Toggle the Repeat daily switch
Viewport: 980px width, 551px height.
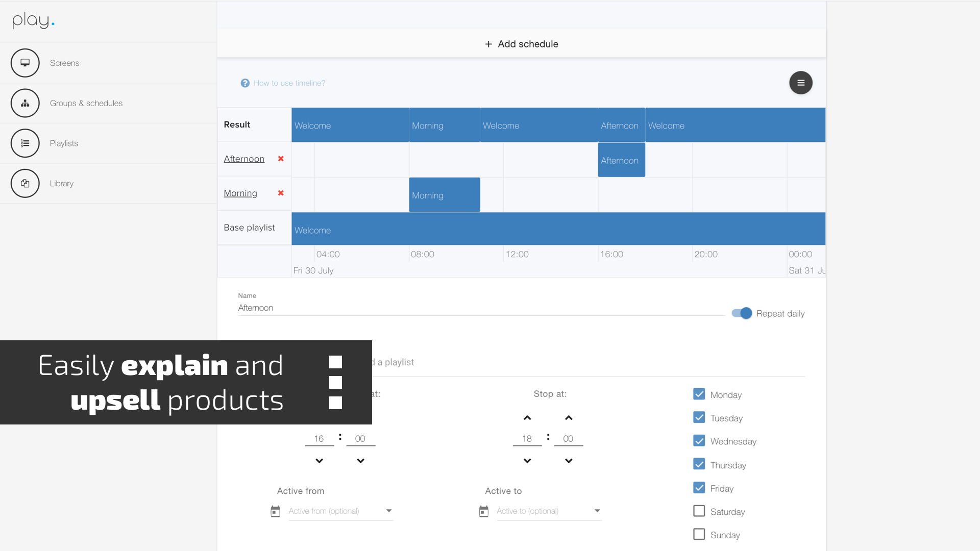[x=742, y=313]
